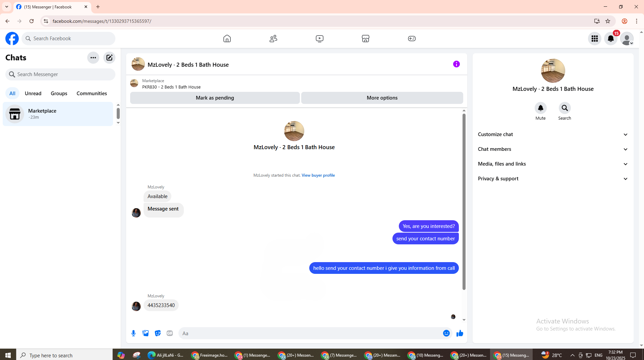Expand Media, files and links section
This screenshot has width=644, height=360.
(x=553, y=164)
